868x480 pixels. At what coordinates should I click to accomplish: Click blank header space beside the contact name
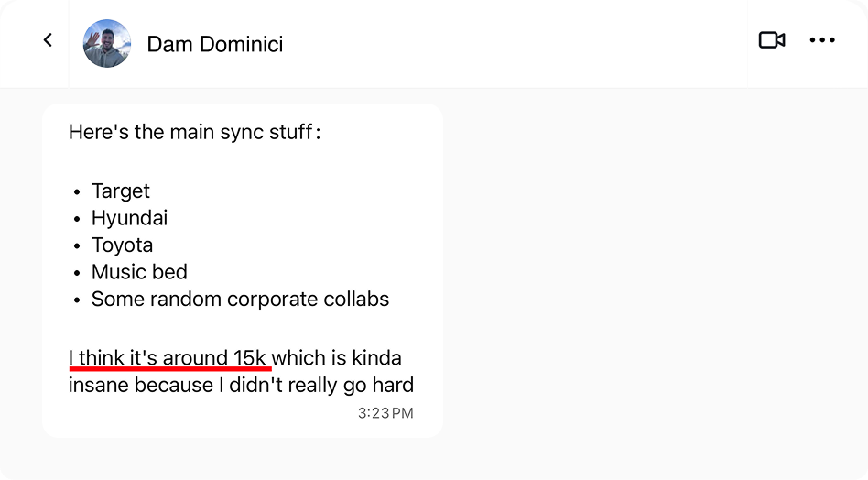point(513,44)
